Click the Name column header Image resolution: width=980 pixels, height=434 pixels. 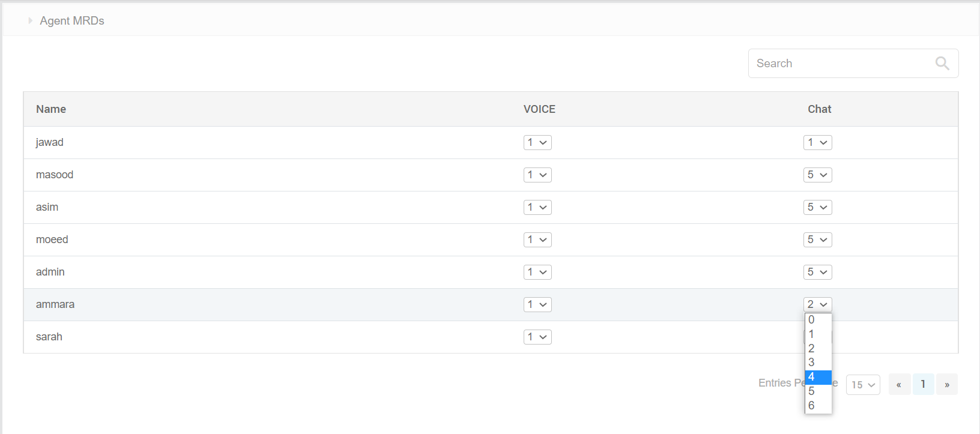(x=51, y=109)
